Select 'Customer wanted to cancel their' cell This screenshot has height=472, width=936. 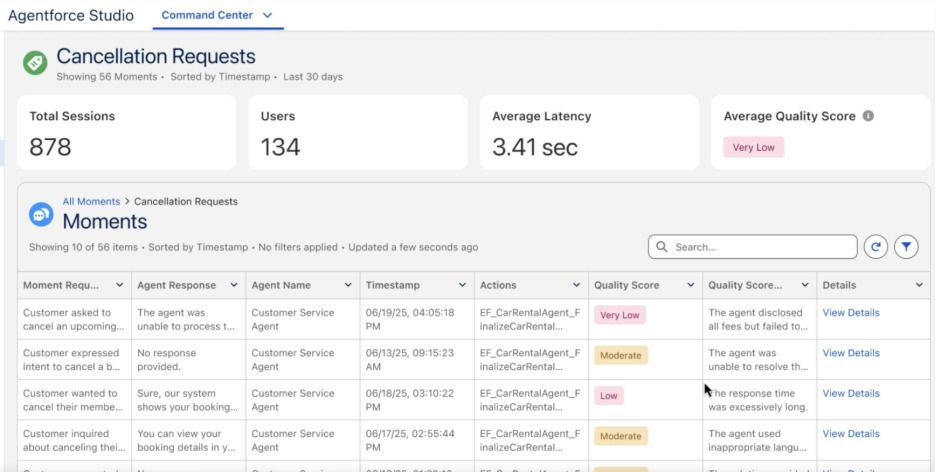coord(74,400)
